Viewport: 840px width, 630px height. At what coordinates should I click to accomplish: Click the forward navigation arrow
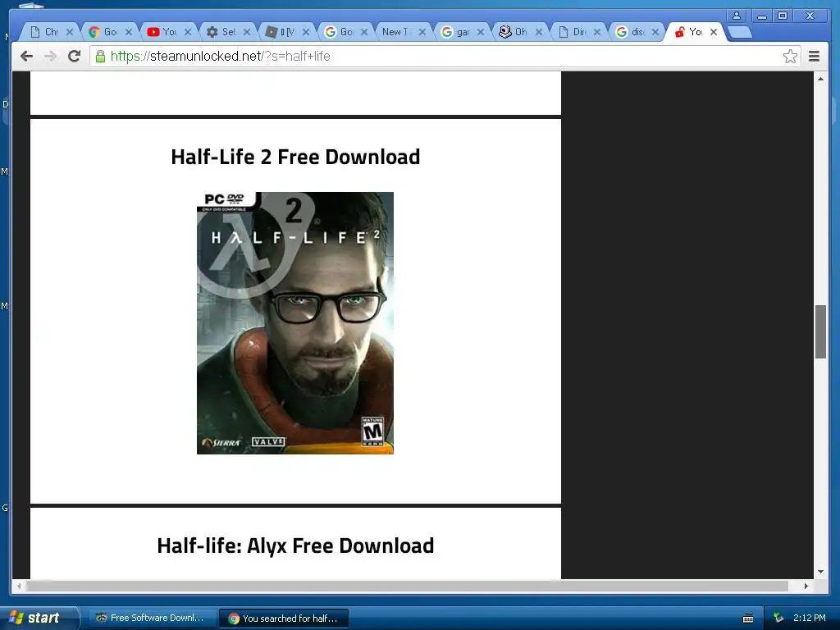point(50,57)
